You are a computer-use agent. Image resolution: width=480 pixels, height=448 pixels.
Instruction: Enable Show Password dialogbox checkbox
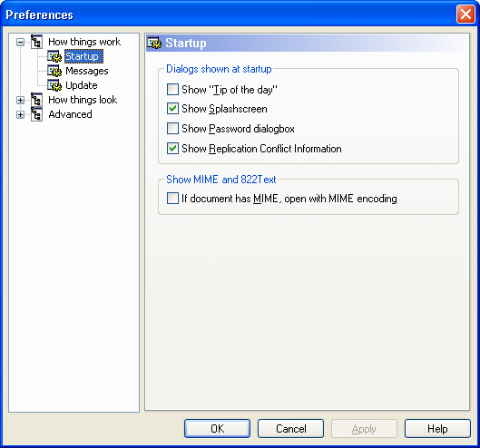(172, 129)
